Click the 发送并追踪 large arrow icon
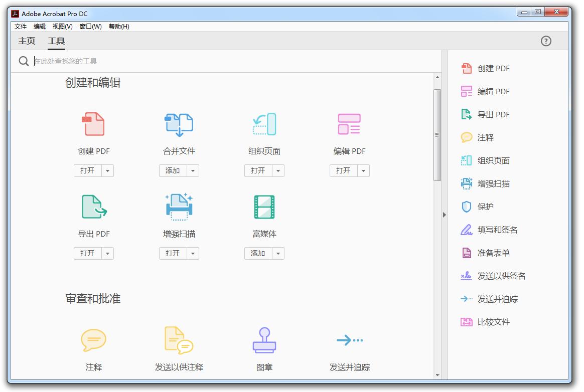Viewport: 584px width, 392px height. click(x=349, y=340)
